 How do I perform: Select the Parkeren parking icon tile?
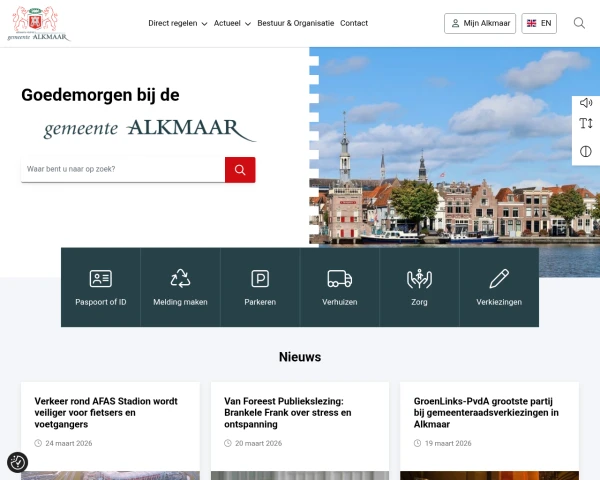[x=260, y=287]
